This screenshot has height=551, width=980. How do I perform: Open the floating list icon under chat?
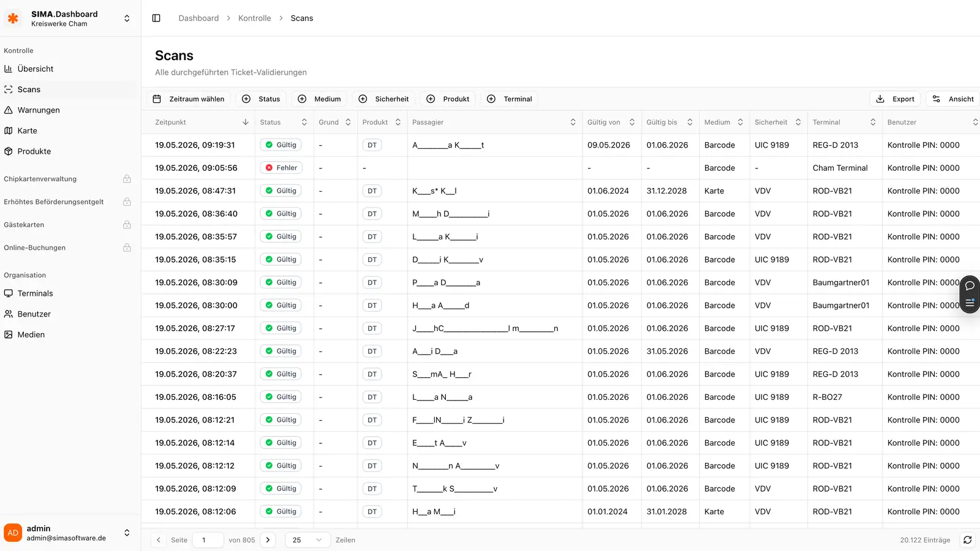coord(970,303)
